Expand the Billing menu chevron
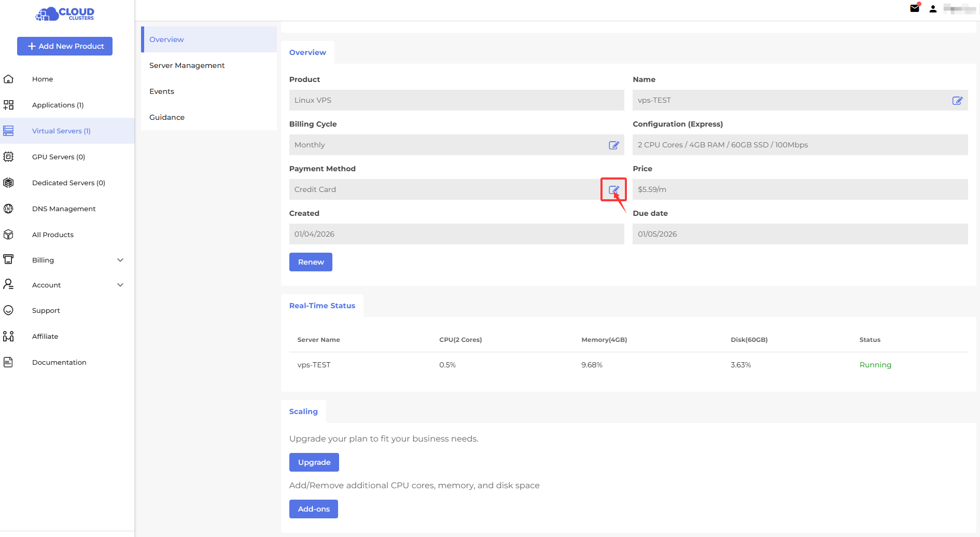 click(120, 260)
